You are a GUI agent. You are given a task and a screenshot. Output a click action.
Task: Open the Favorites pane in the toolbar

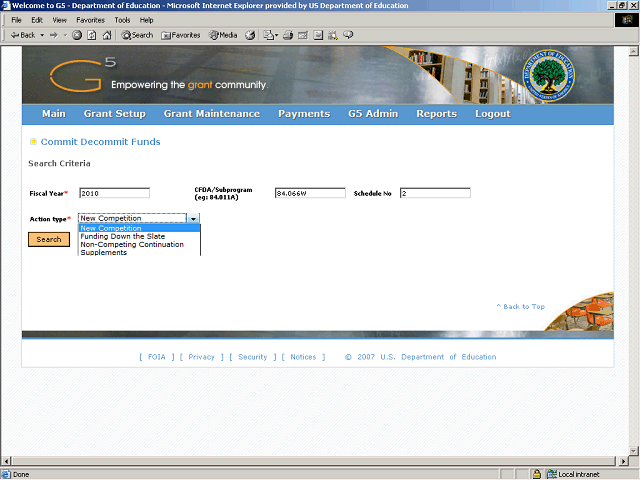coord(180,36)
